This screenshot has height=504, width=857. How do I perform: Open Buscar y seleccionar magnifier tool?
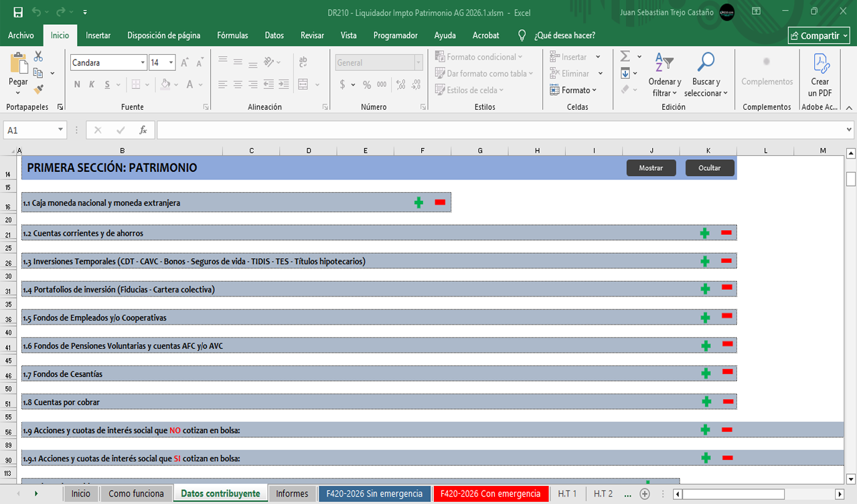click(706, 63)
